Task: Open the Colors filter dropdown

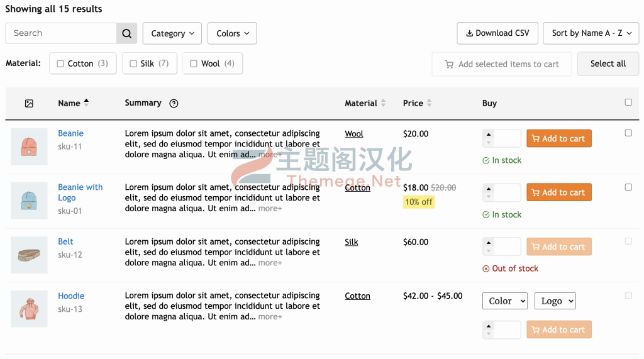Action: pos(232,33)
